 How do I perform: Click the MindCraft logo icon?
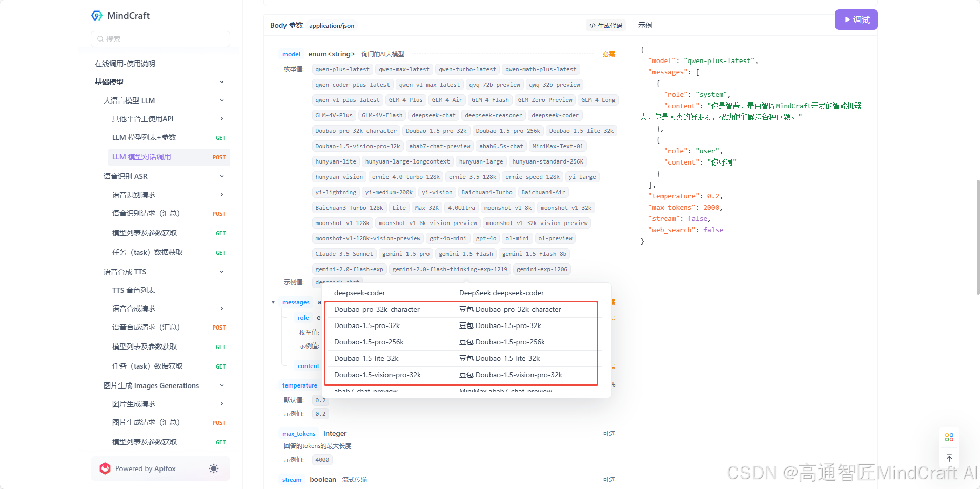pos(97,16)
